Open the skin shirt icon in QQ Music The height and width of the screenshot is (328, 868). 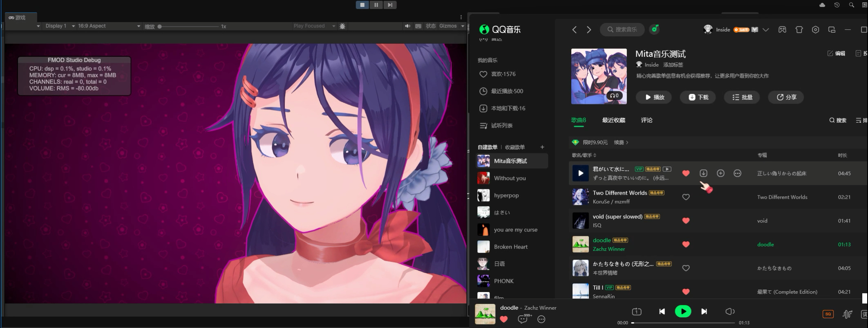pos(799,29)
